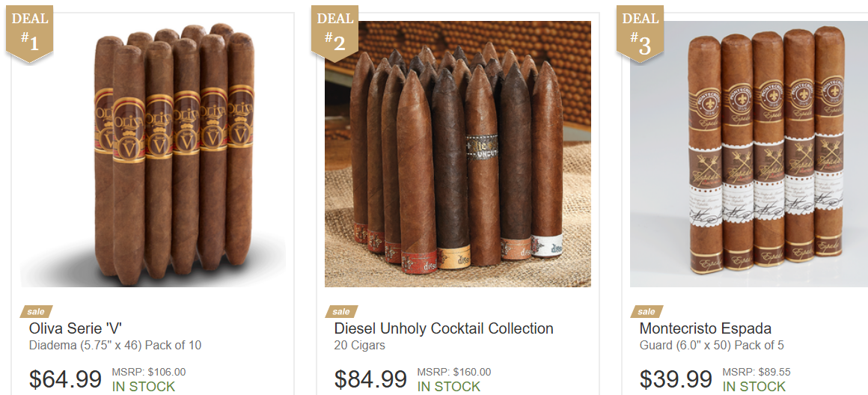Viewport: 868px width, 395px height.
Task: Click the sale tag above Oliva Serie 'V'
Action: point(36,311)
